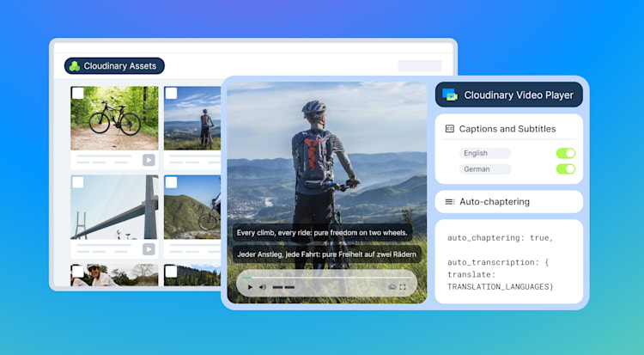Play the video in the player
The image size is (644, 355).
(x=250, y=287)
